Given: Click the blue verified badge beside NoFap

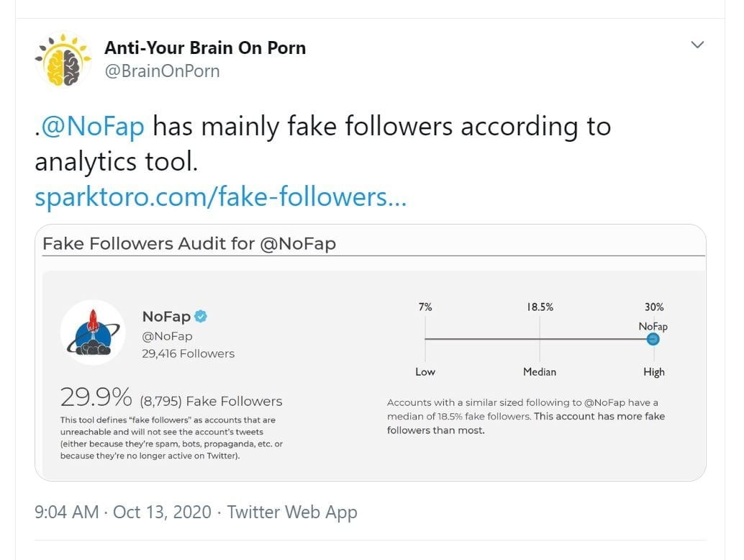Looking at the screenshot, I should click(201, 316).
